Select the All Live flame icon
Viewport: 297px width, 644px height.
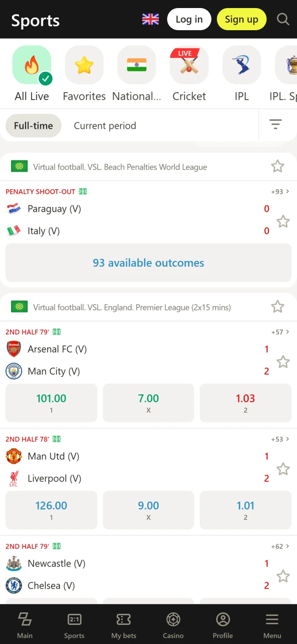pyautogui.click(x=32, y=64)
